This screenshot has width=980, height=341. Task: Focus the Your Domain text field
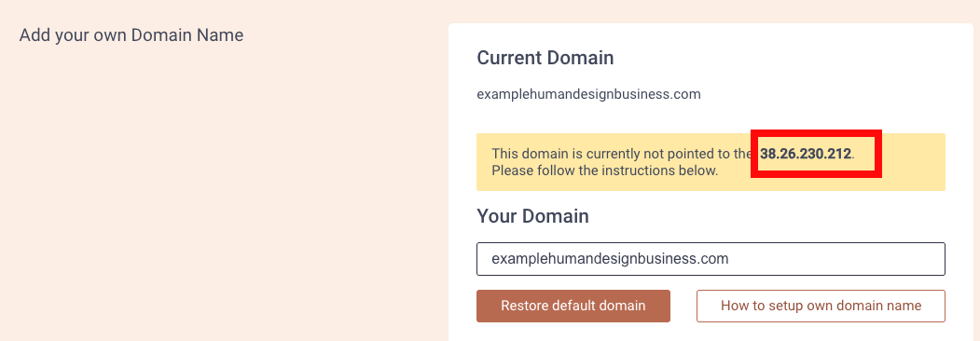point(711,259)
